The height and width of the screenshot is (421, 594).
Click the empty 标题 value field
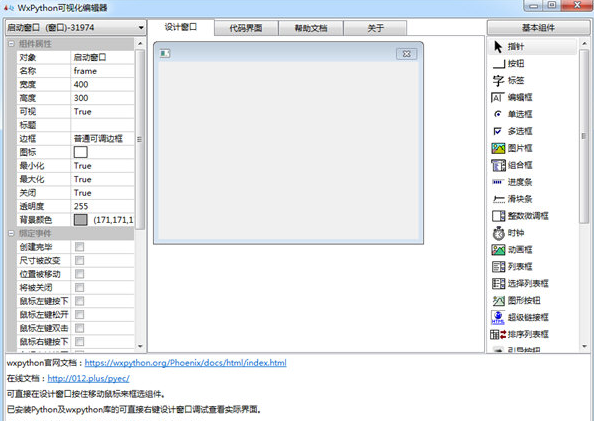(x=102, y=125)
